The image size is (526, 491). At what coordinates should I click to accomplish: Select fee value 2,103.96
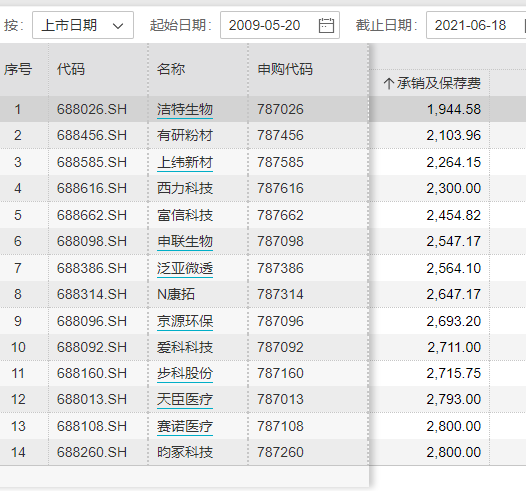[454, 135]
